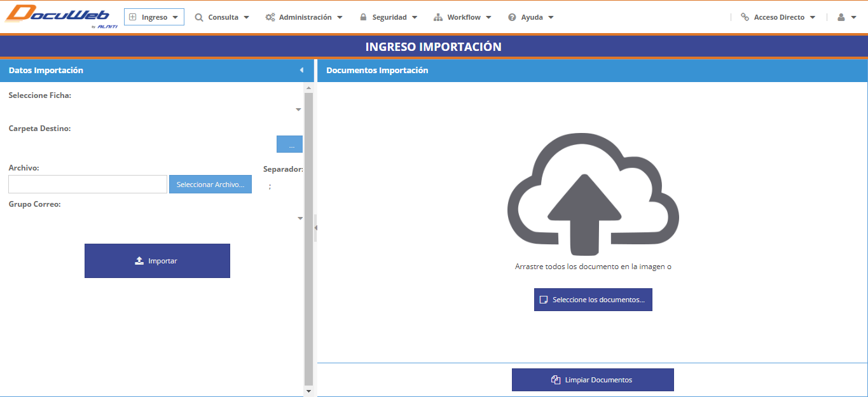Open the Grupo Correo dropdown
The image size is (868, 397).
300,218
